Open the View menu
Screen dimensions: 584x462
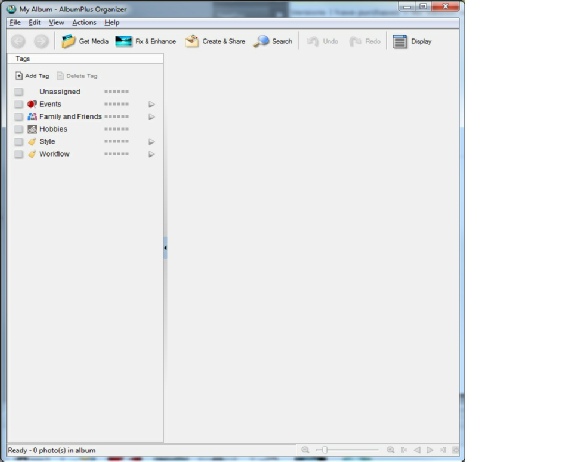(x=56, y=23)
